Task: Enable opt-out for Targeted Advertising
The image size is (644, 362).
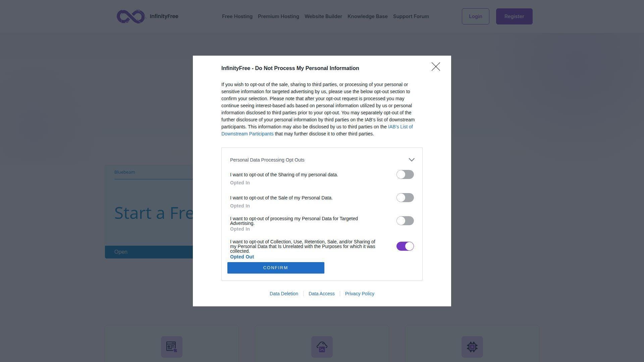Action: coord(405,221)
